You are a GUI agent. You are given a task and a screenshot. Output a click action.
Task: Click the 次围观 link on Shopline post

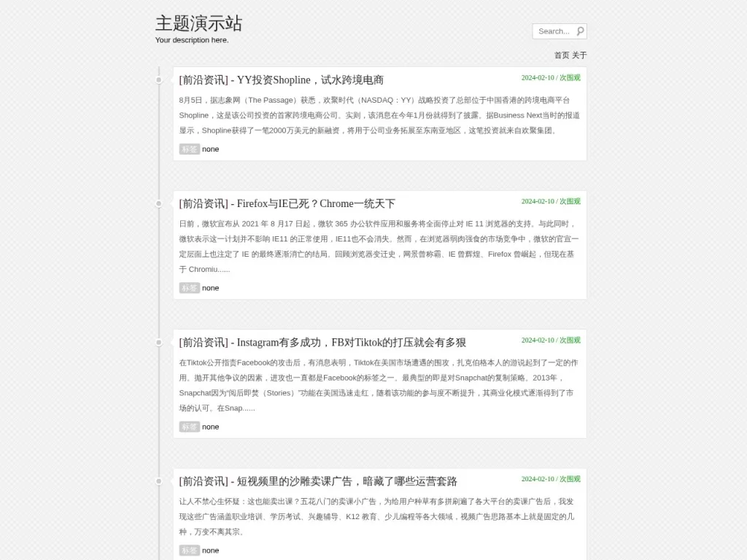click(x=570, y=78)
